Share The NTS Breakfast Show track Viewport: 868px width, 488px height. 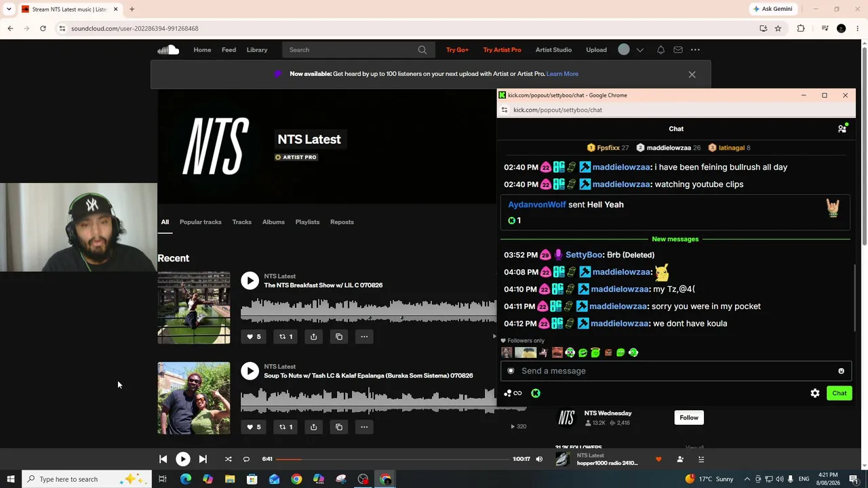[x=313, y=337]
